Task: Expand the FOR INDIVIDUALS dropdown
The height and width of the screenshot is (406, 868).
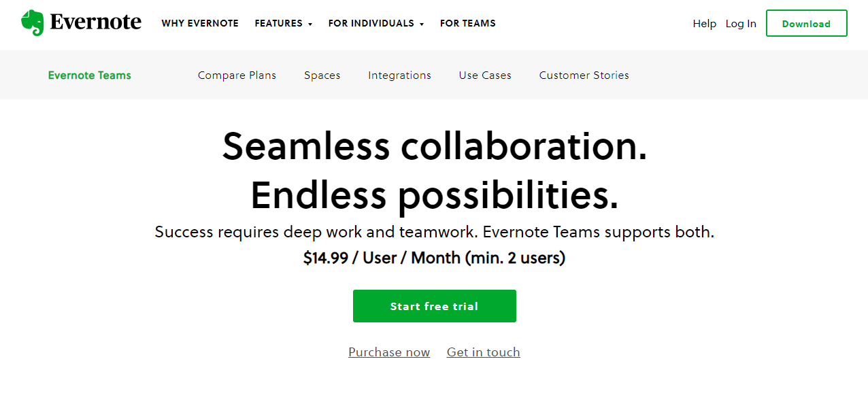Action: point(371,23)
